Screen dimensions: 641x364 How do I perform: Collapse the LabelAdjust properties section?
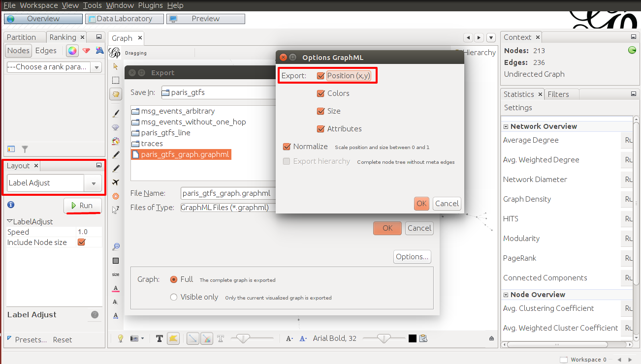click(10, 222)
